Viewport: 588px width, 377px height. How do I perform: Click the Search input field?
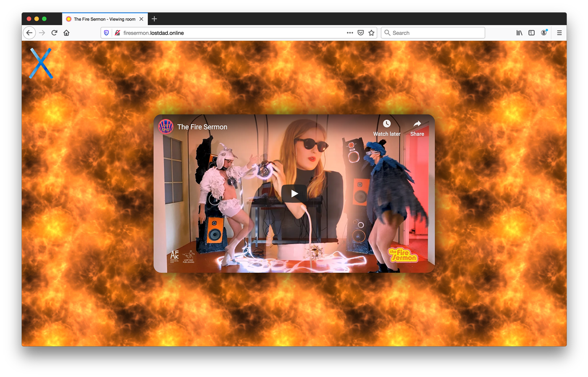click(x=437, y=33)
